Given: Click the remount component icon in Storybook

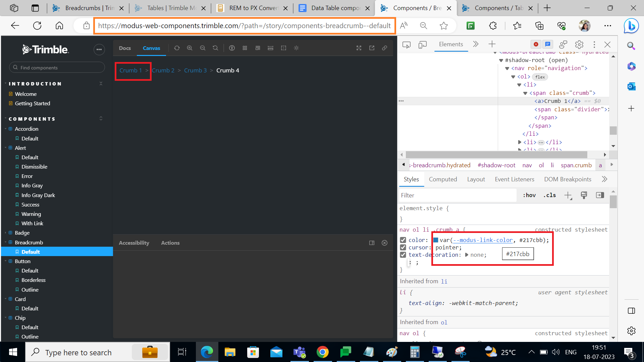Looking at the screenshot, I should (177, 48).
